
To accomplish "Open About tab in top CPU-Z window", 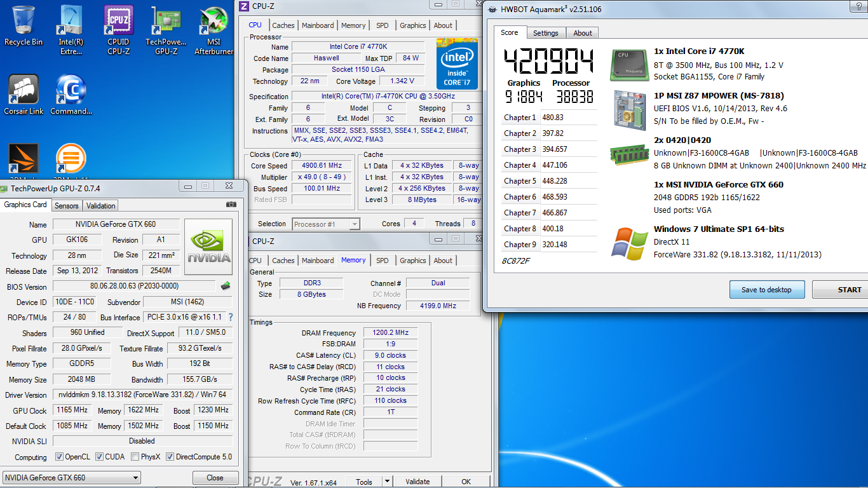I will [x=444, y=25].
